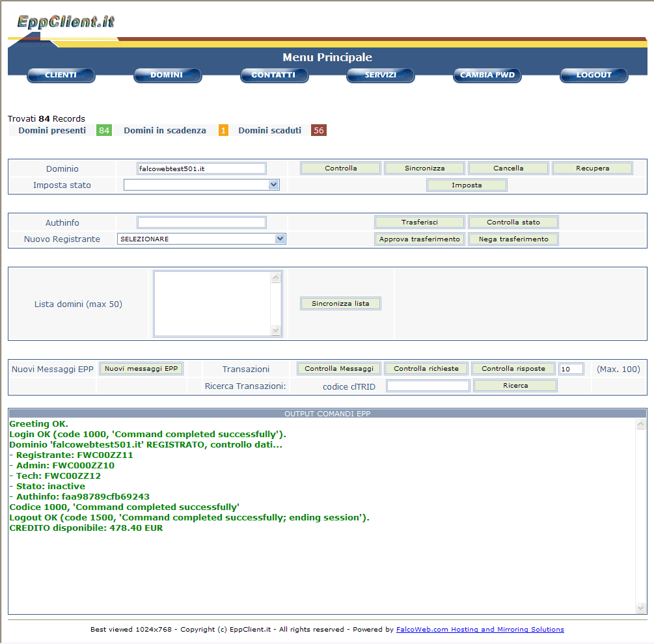
Task: Click output panel scrollbar up arrow
Action: [x=640, y=424]
